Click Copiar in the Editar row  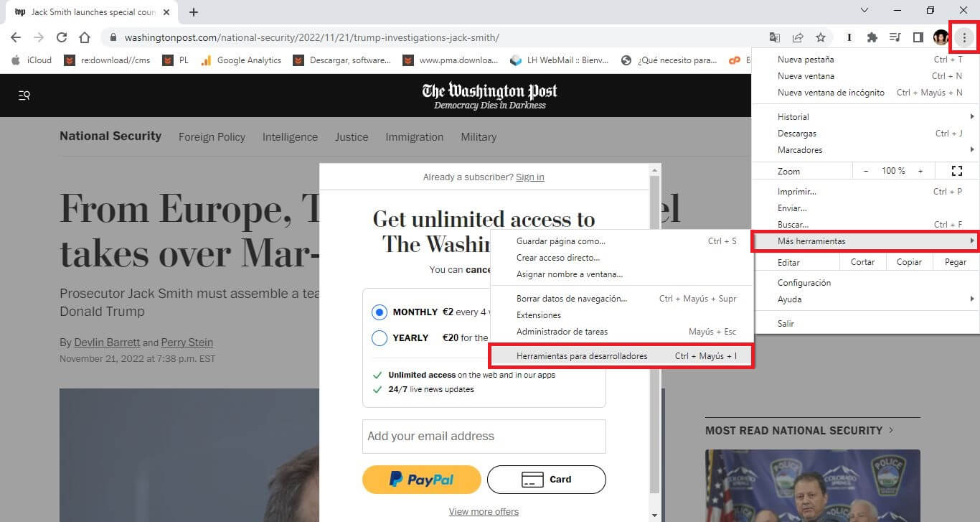[909, 262]
